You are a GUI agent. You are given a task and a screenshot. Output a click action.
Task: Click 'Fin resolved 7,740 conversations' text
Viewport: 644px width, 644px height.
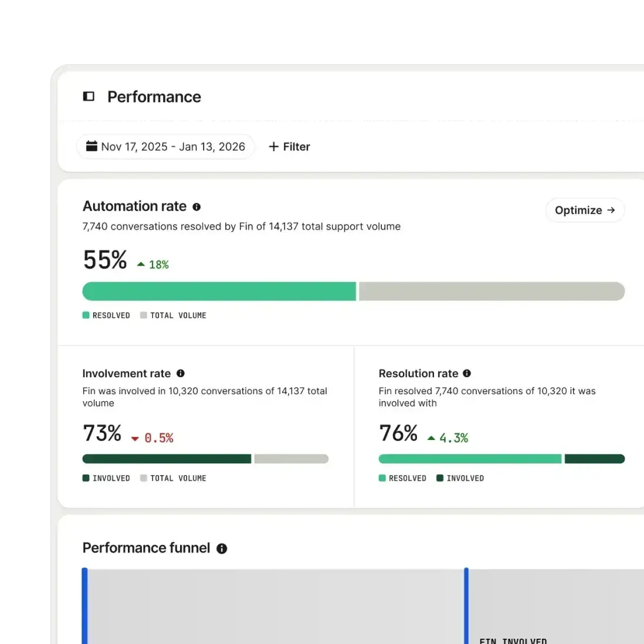(487, 396)
